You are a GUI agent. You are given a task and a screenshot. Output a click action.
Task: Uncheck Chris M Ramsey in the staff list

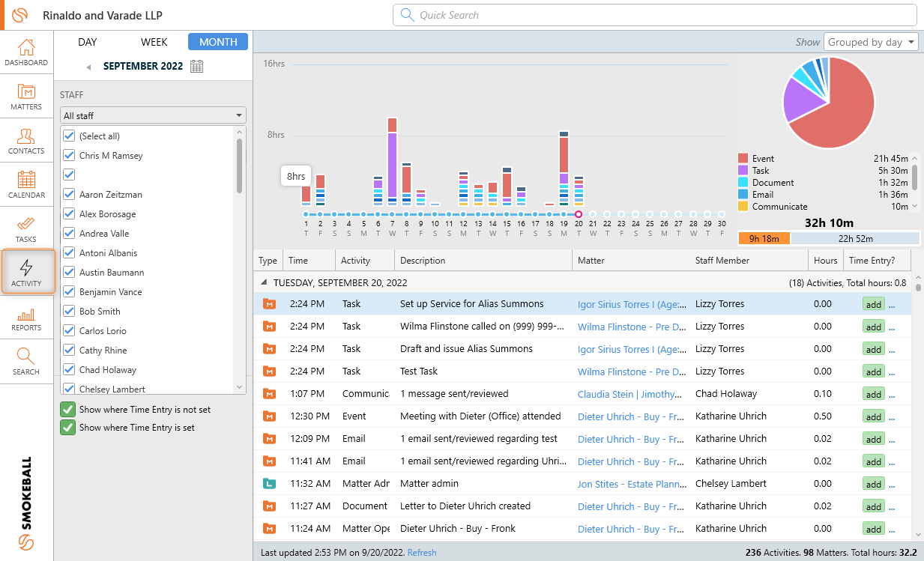coord(70,155)
